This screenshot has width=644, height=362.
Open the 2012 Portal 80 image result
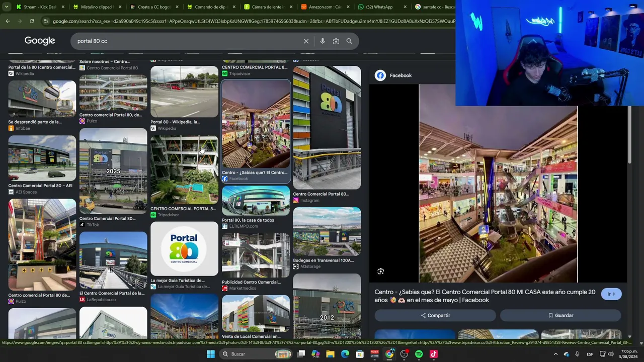(x=327, y=307)
